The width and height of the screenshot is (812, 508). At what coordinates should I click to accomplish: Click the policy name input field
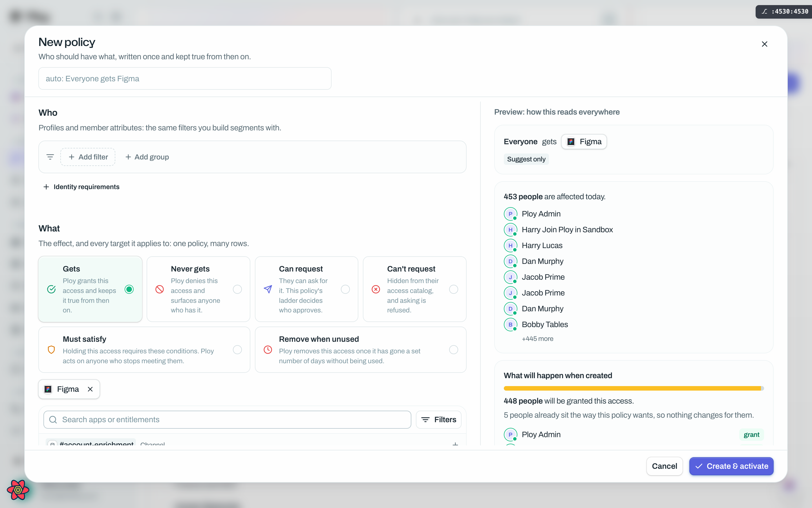pos(185,79)
